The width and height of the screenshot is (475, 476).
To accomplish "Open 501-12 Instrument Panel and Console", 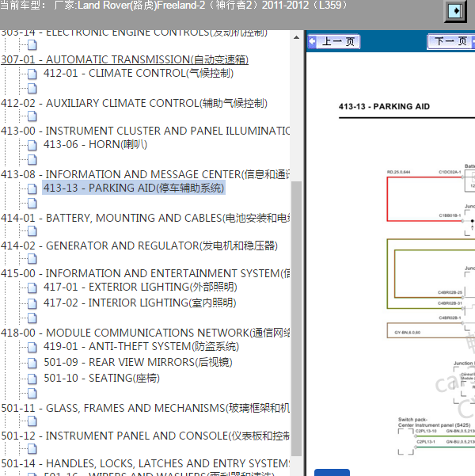I will coord(145,436).
